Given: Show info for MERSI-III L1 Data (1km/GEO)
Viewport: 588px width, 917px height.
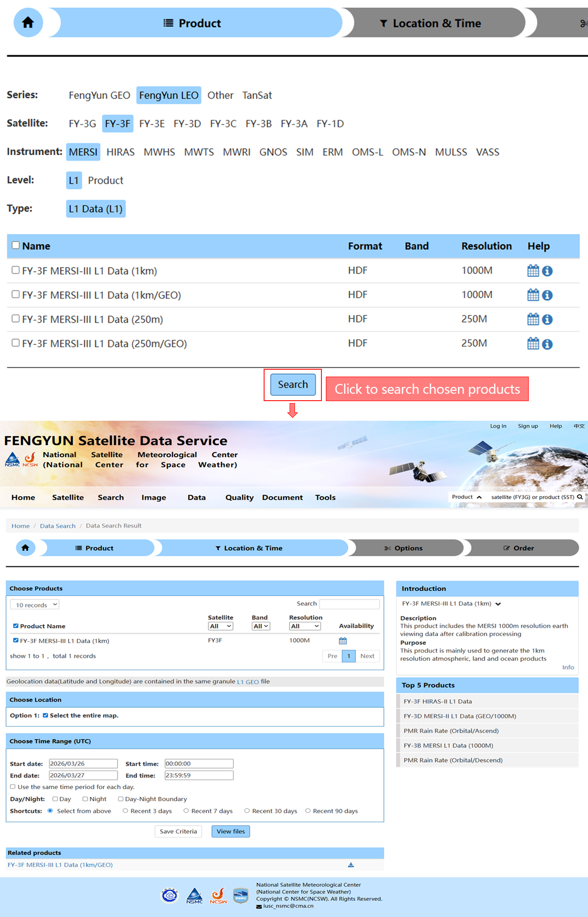Looking at the screenshot, I should coord(547,295).
